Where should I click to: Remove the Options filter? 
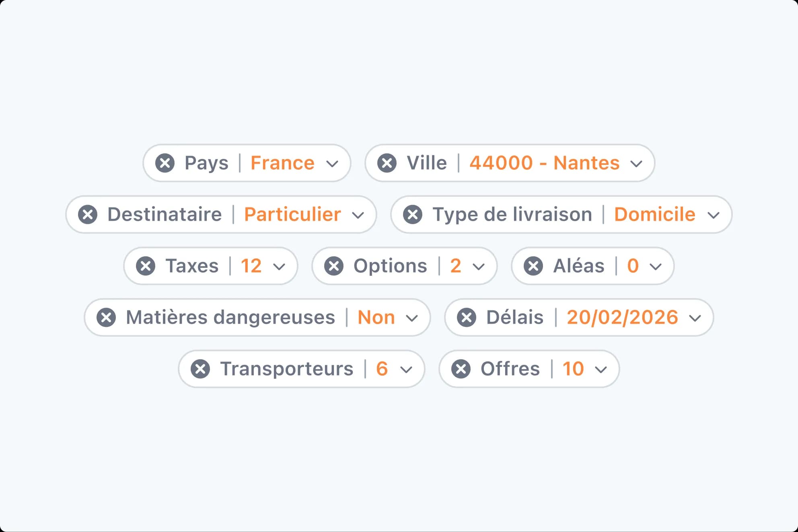333,266
